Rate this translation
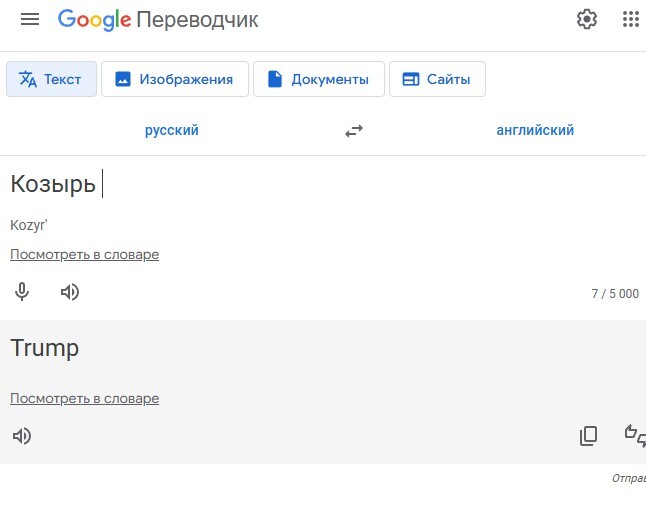 tap(633, 435)
